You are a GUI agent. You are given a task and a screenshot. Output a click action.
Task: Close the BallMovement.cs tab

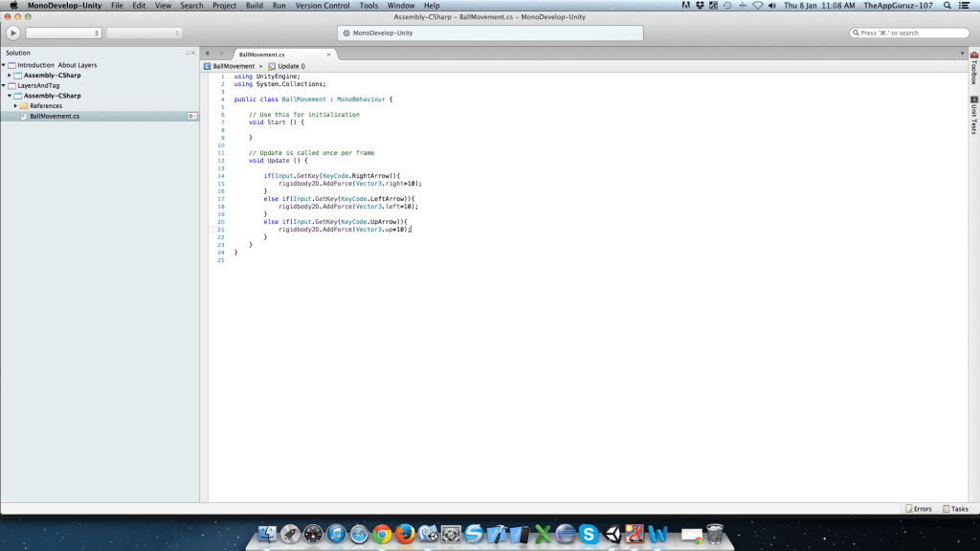328,55
